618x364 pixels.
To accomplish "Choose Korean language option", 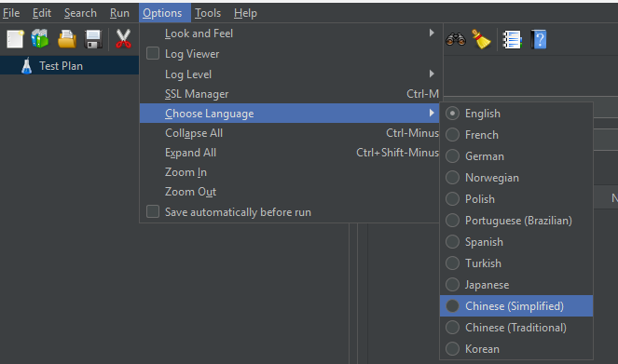I will click(x=515, y=349).
